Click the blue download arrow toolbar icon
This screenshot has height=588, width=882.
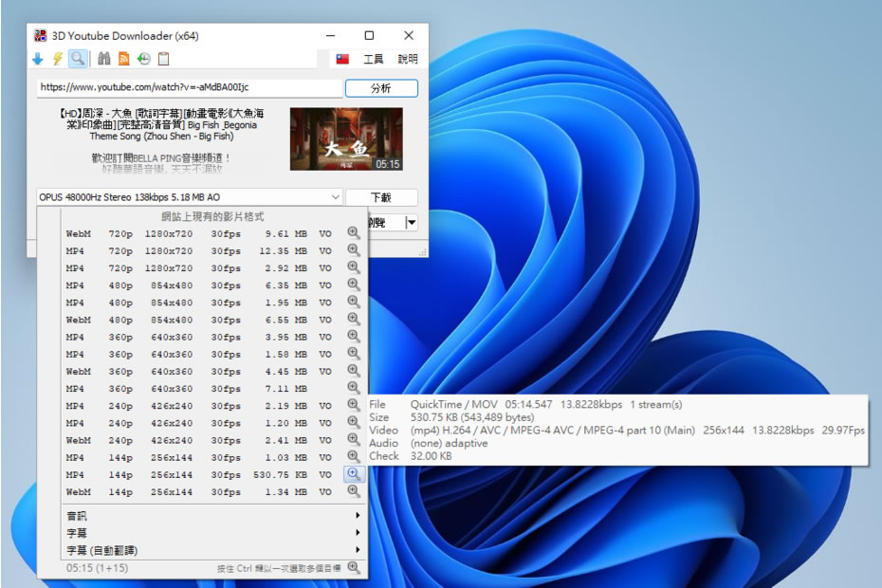38,59
